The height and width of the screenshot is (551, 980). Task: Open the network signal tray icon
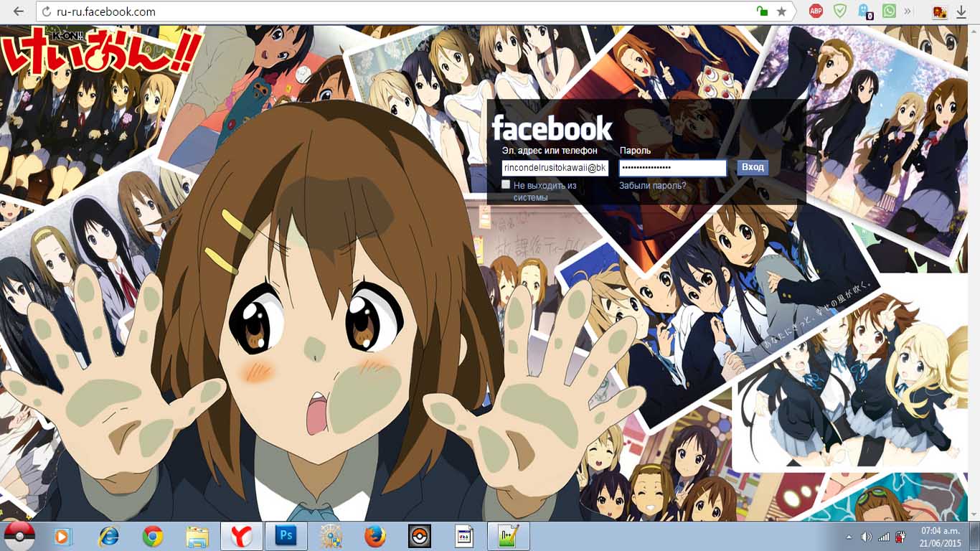pos(884,537)
